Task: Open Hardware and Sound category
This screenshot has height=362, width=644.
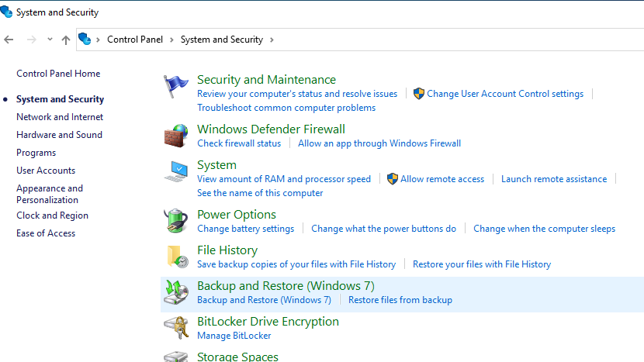Action: (x=59, y=135)
